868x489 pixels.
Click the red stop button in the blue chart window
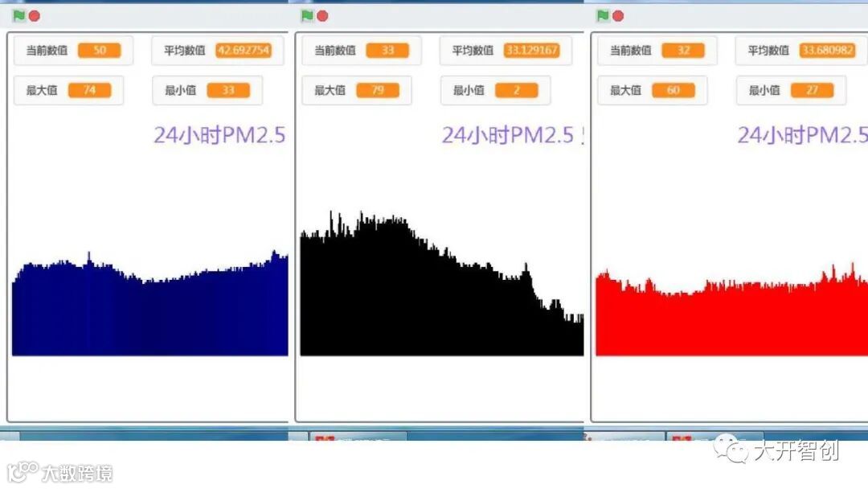[x=35, y=16]
